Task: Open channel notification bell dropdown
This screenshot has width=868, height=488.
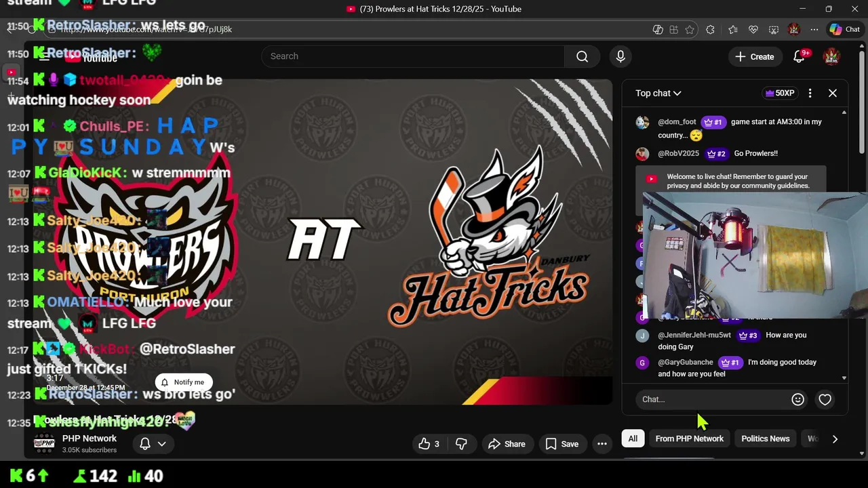Action: point(153,444)
